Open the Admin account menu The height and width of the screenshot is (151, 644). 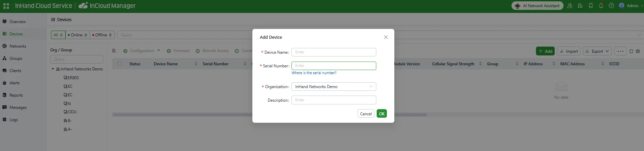tap(630, 6)
